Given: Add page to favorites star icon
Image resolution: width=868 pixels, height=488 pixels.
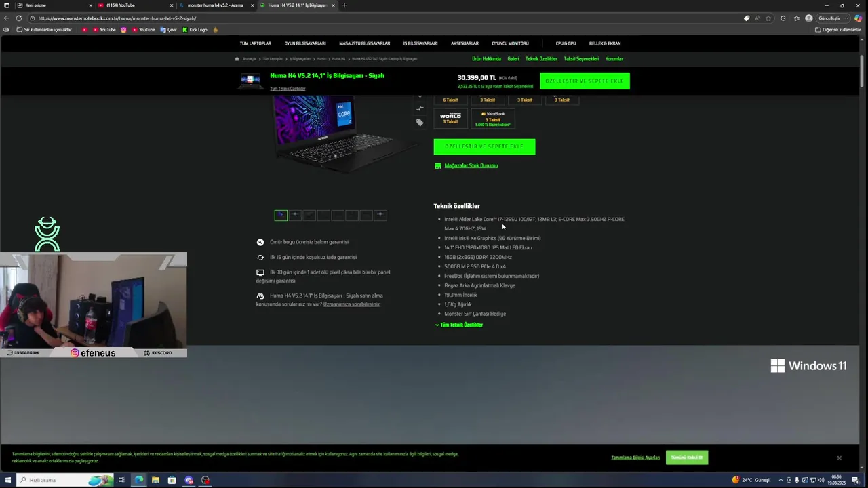Looking at the screenshot, I should tap(770, 18).
